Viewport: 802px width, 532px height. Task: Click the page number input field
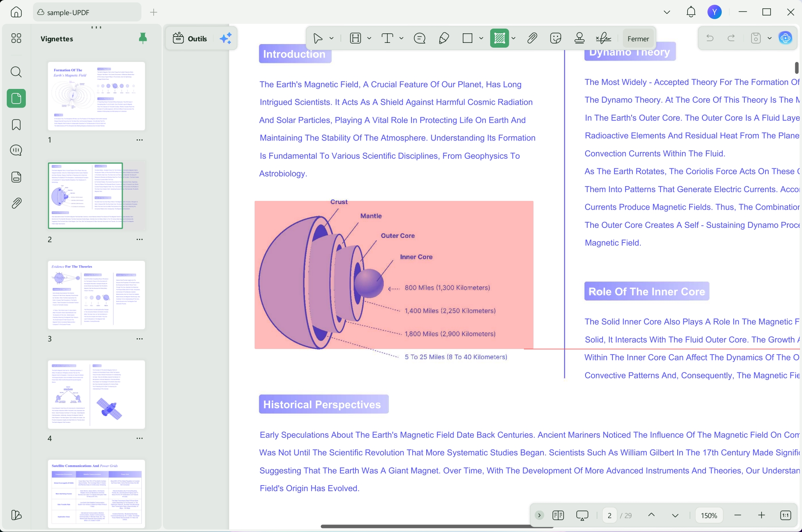(609, 515)
